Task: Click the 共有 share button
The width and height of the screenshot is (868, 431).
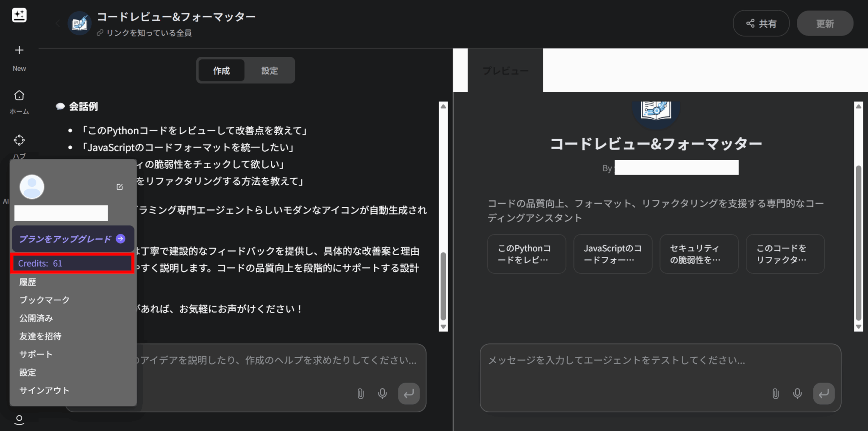Action: 761,24
